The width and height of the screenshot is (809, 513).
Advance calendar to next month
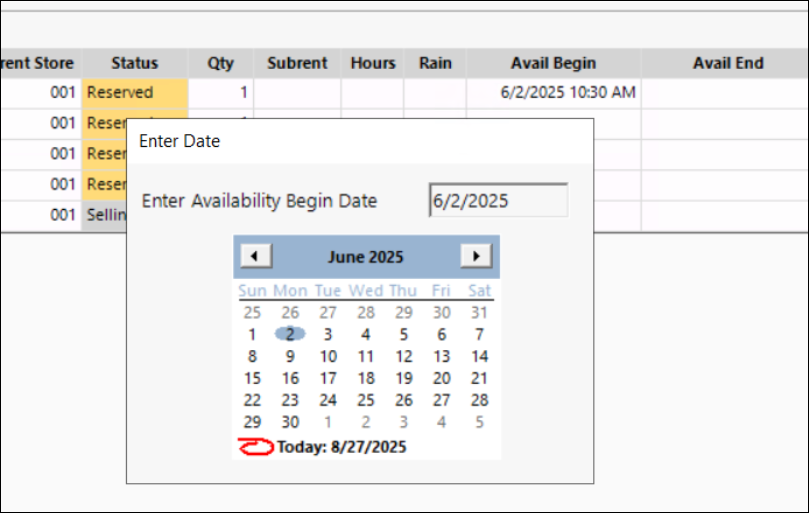476,256
